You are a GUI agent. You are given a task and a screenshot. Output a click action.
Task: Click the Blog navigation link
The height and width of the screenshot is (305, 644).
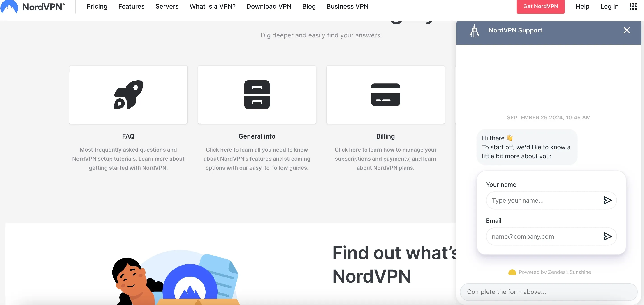309,7
